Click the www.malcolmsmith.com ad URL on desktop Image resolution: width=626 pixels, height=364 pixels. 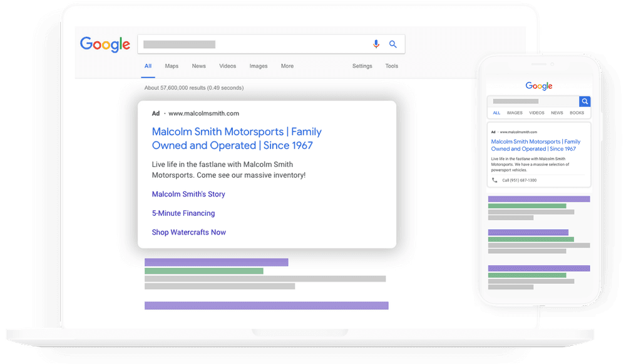(203, 114)
